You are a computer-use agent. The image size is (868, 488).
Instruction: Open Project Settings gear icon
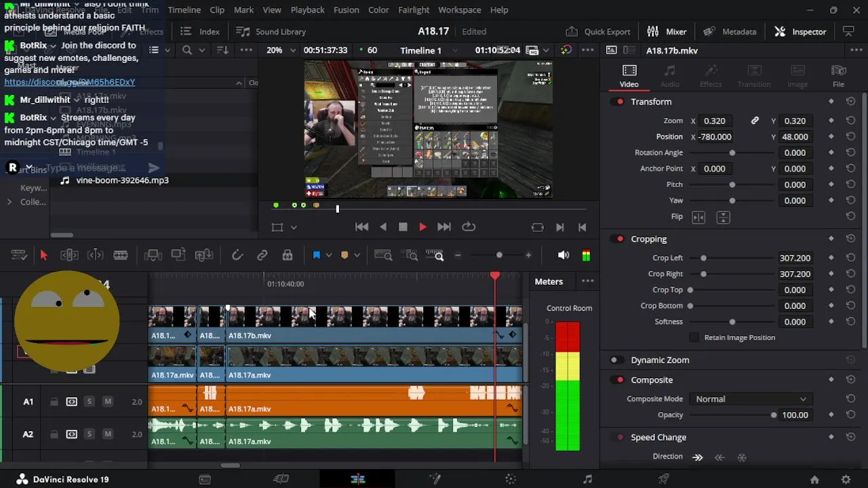click(x=846, y=479)
